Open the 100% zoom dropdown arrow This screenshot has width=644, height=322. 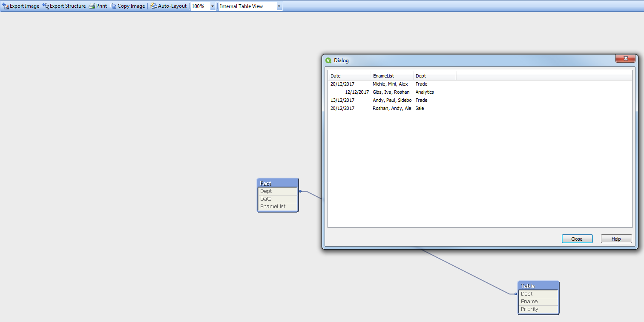pos(213,6)
